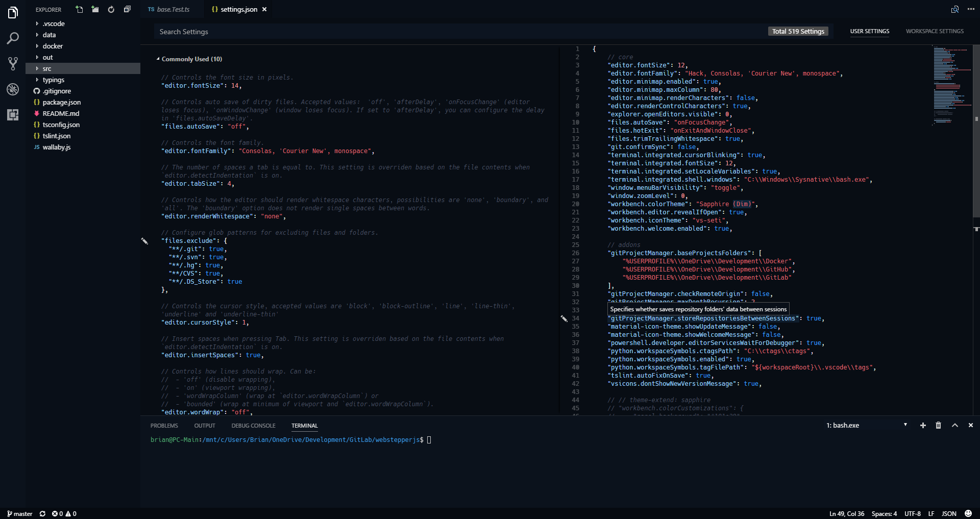This screenshot has width=980, height=519.
Task: Select the TERMINAL panel tab
Action: click(x=305, y=426)
